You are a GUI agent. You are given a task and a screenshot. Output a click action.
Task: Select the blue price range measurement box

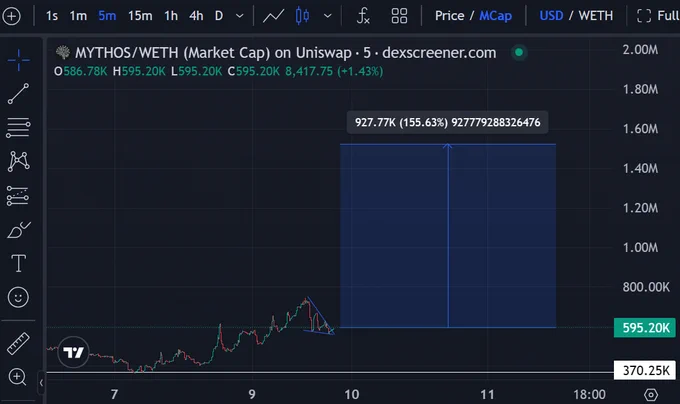448,235
